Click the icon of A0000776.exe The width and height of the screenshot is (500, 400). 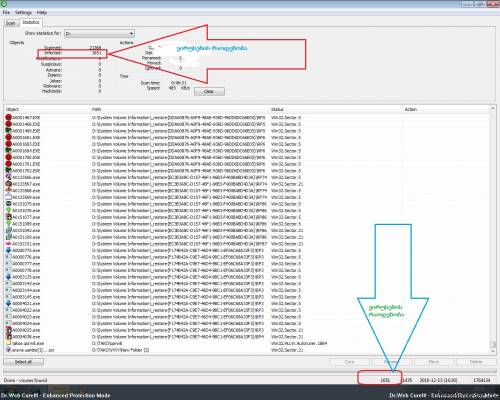click(x=8, y=257)
